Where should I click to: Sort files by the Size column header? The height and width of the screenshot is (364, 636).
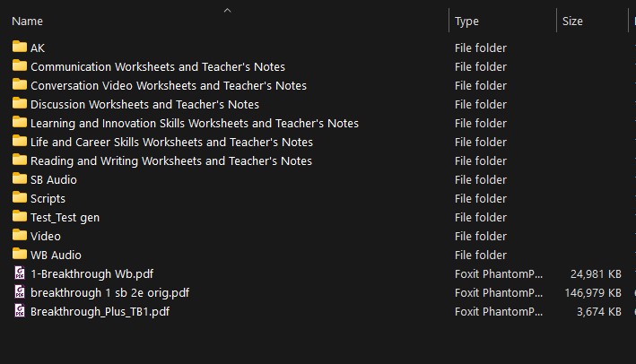tap(572, 22)
